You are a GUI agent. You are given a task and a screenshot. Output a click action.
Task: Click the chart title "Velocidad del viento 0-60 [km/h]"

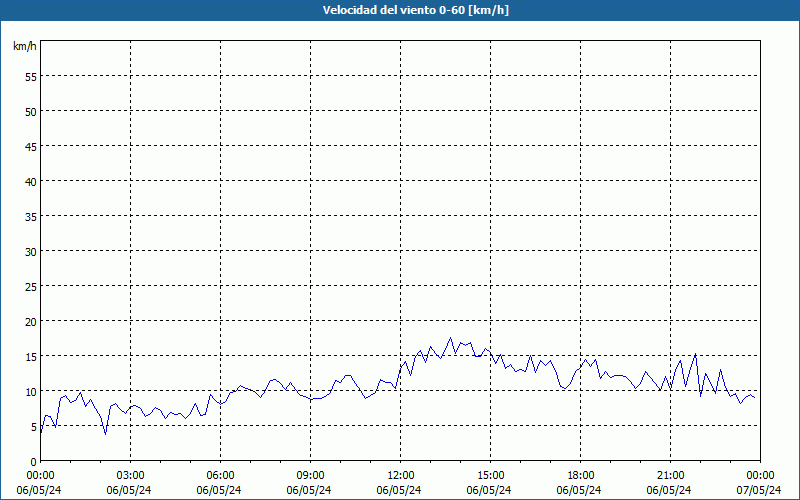(416, 10)
